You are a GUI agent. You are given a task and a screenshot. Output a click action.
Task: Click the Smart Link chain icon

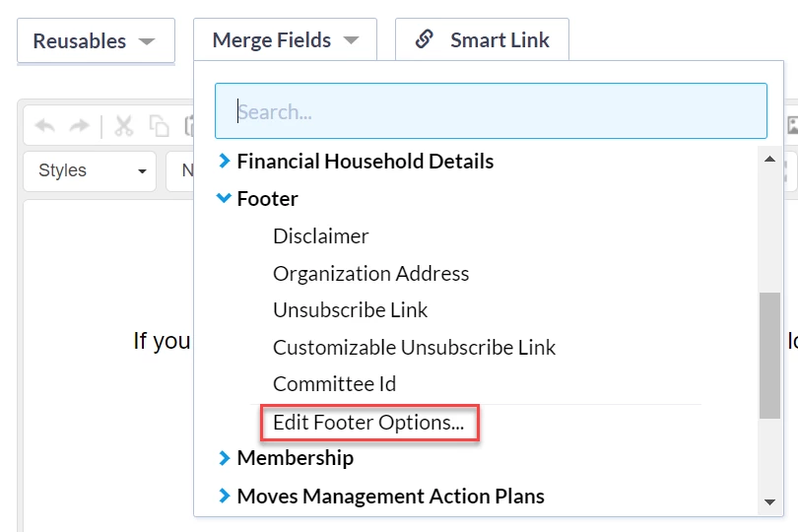click(x=425, y=40)
